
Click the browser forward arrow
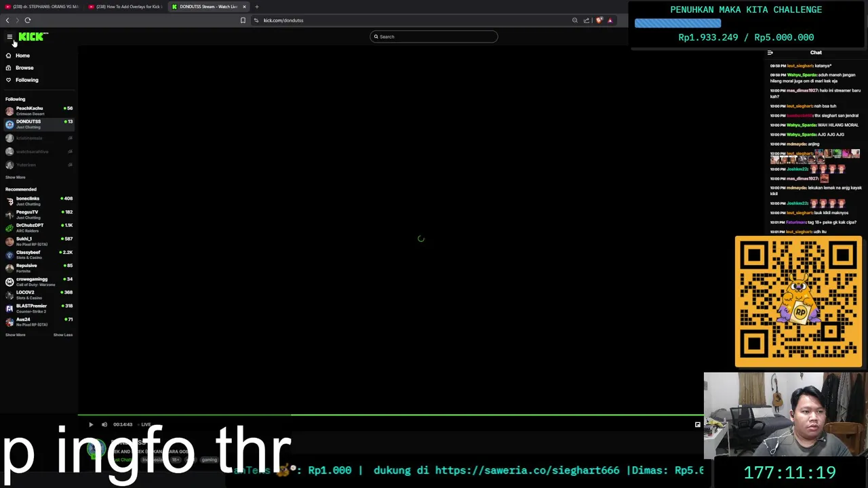(18, 20)
